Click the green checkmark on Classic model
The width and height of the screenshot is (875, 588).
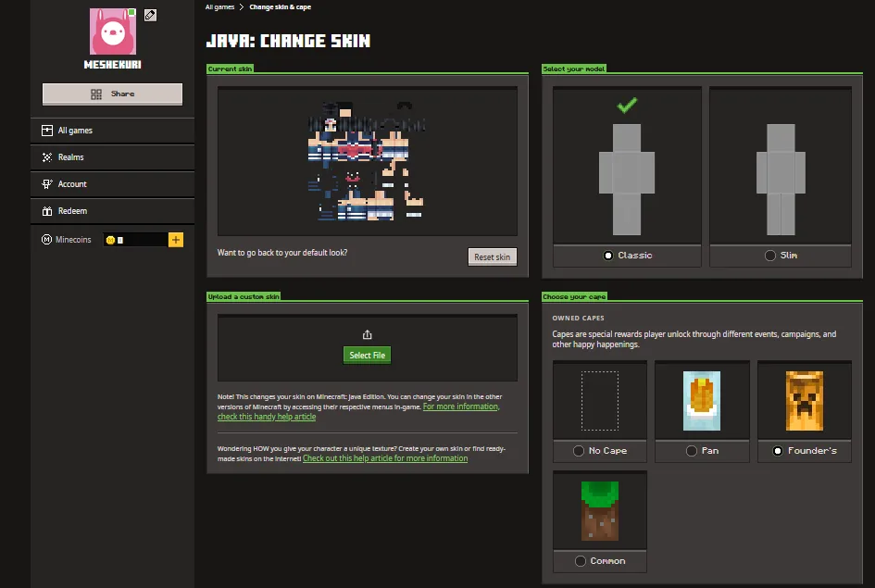pos(627,105)
